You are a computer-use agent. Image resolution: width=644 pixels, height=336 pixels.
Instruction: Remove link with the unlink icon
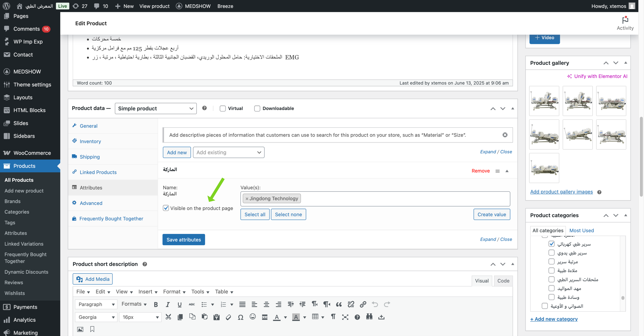351,304
